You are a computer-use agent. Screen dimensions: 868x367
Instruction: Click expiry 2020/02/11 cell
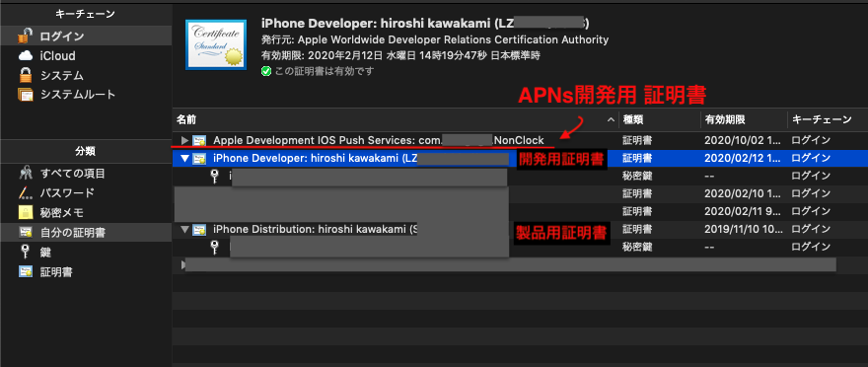[x=744, y=211]
